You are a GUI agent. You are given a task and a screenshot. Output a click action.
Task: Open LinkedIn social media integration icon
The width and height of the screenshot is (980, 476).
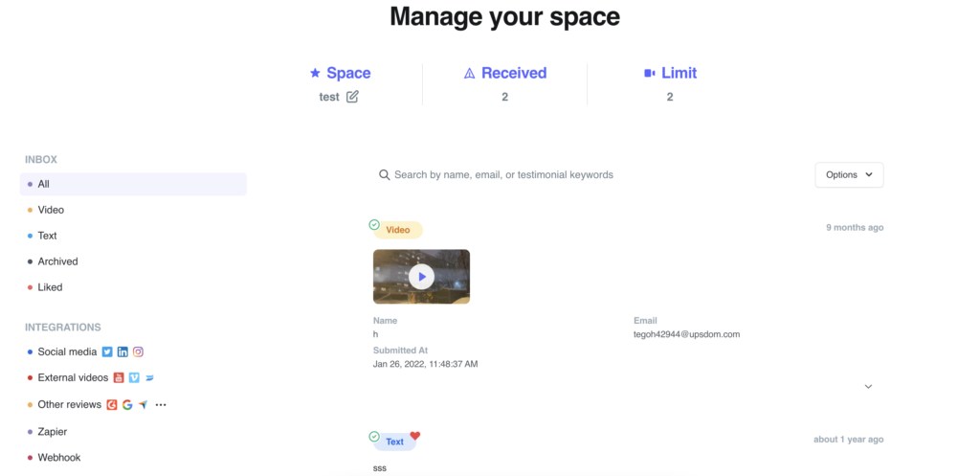(122, 351)
